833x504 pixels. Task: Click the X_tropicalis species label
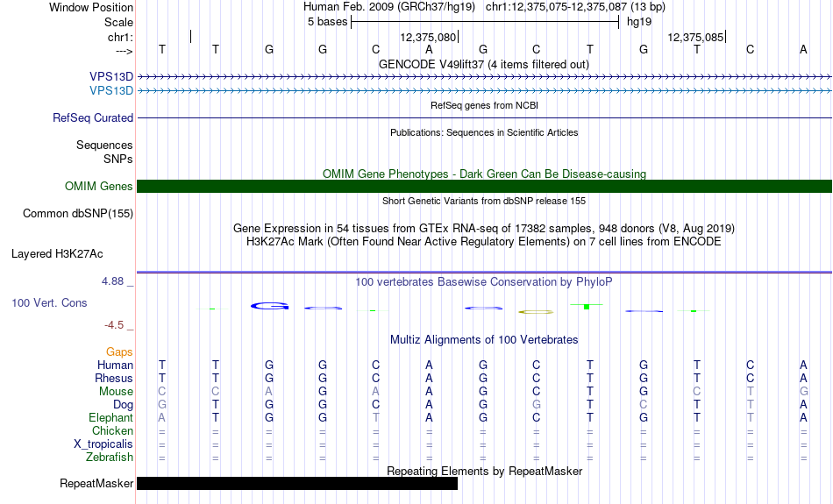click(103, 444)
